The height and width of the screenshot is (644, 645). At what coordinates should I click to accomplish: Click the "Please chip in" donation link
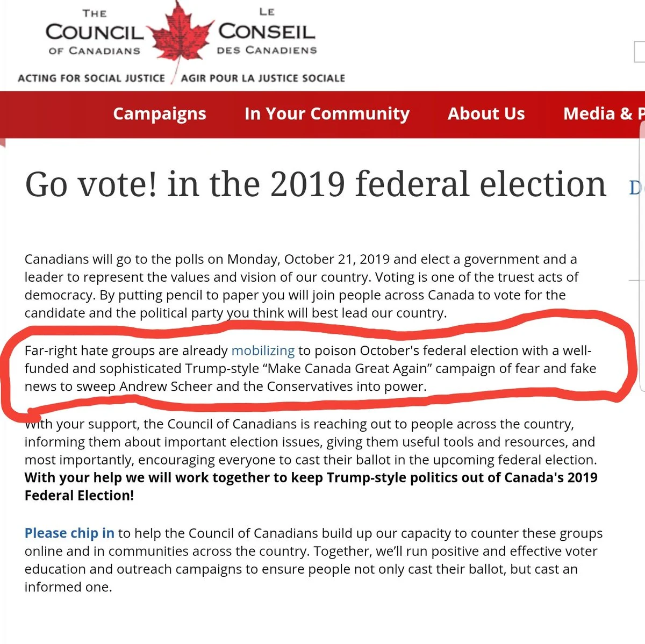click(69, 533)
